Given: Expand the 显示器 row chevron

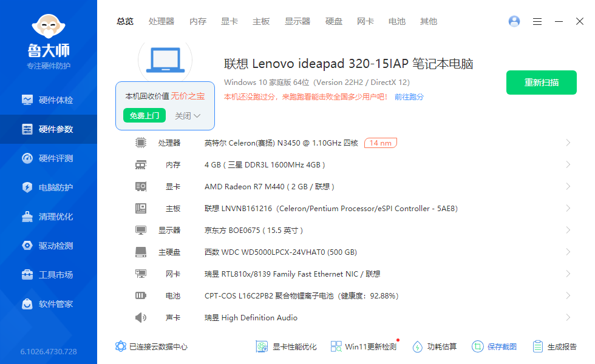Looking at the screenshot, I should [x=568, y=230].
